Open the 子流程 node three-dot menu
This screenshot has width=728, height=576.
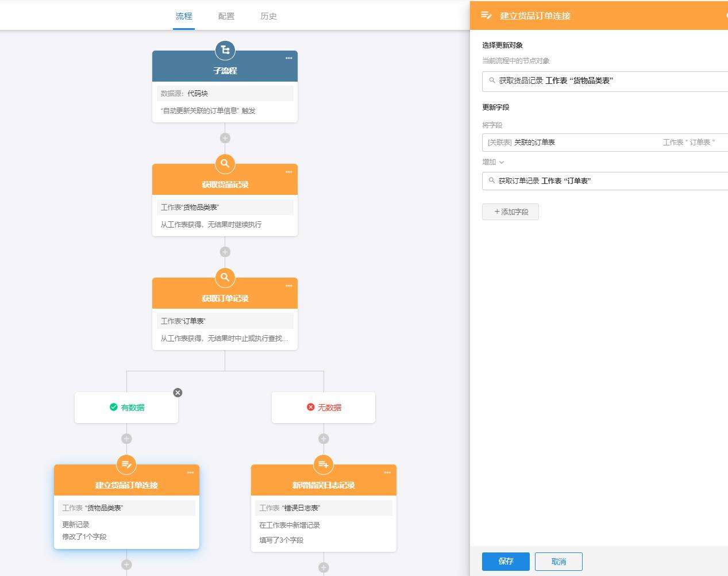(289, 58)
